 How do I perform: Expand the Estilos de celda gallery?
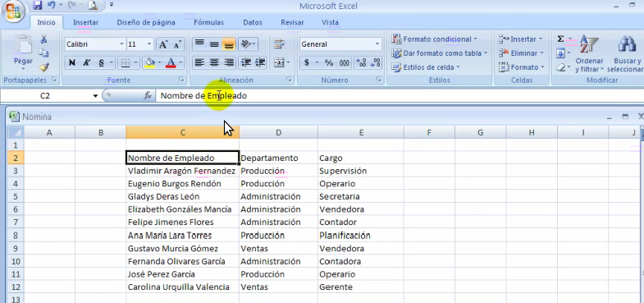426,67
